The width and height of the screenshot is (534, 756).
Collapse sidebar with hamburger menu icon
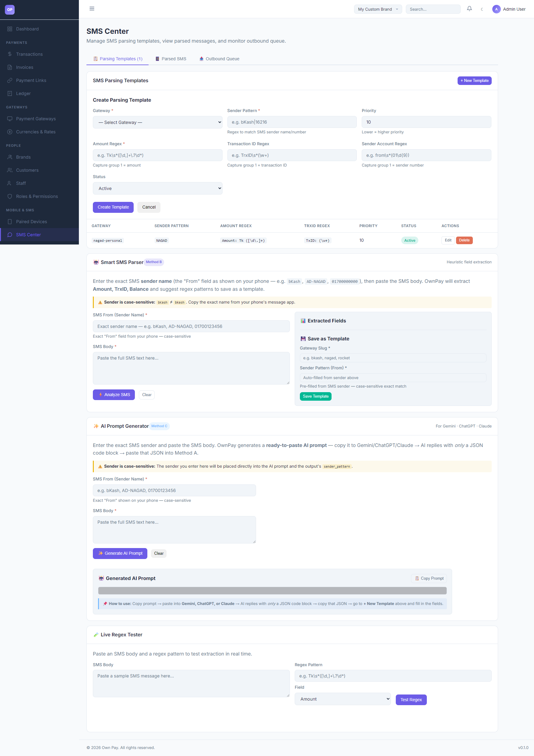tap(92, 9)
